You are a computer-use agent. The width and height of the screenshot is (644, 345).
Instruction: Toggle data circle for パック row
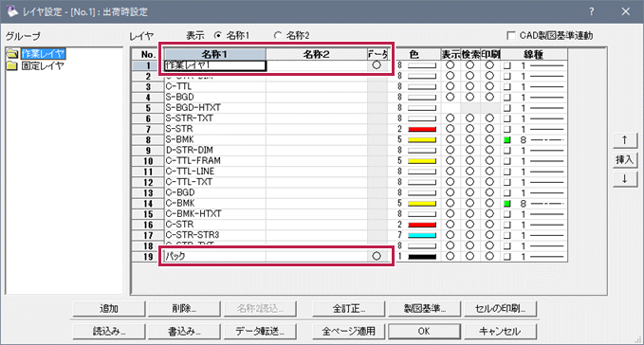[x=377, y=256]
